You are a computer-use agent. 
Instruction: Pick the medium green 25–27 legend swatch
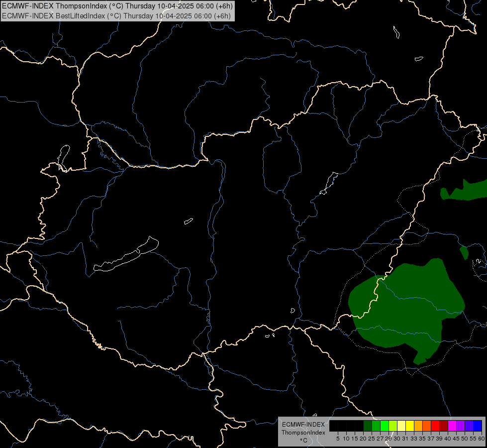[x=376, y=426]
